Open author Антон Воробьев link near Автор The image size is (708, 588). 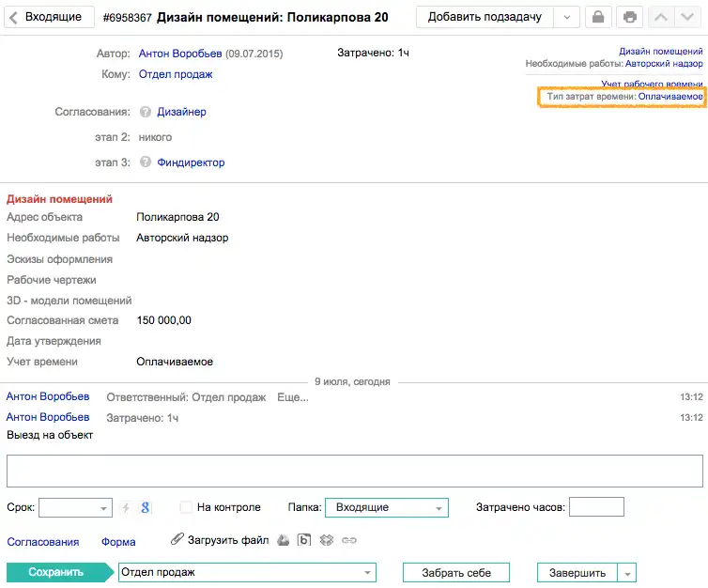180,54
